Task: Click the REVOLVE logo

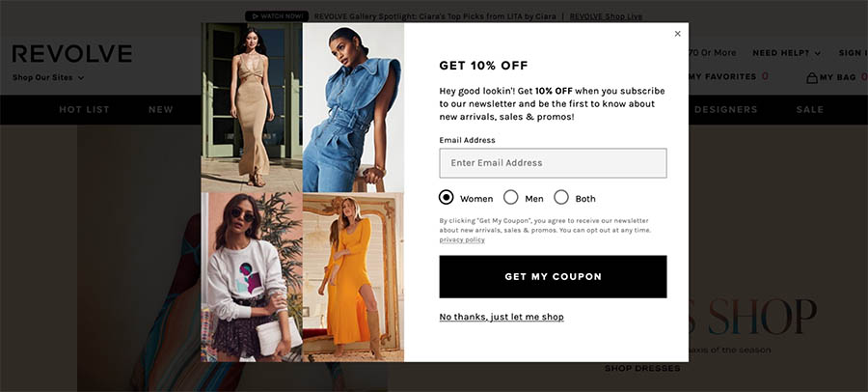Action: [72, 54]
